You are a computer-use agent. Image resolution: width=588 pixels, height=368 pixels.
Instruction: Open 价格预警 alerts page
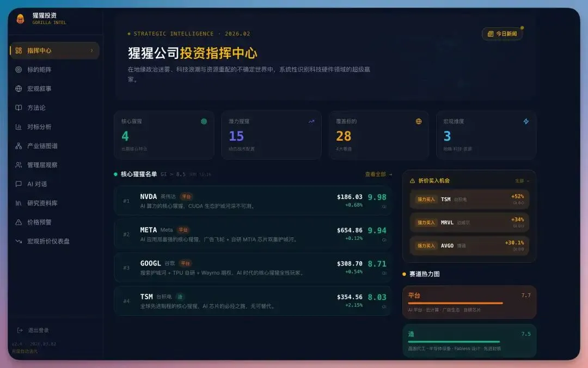pos(55,222)
